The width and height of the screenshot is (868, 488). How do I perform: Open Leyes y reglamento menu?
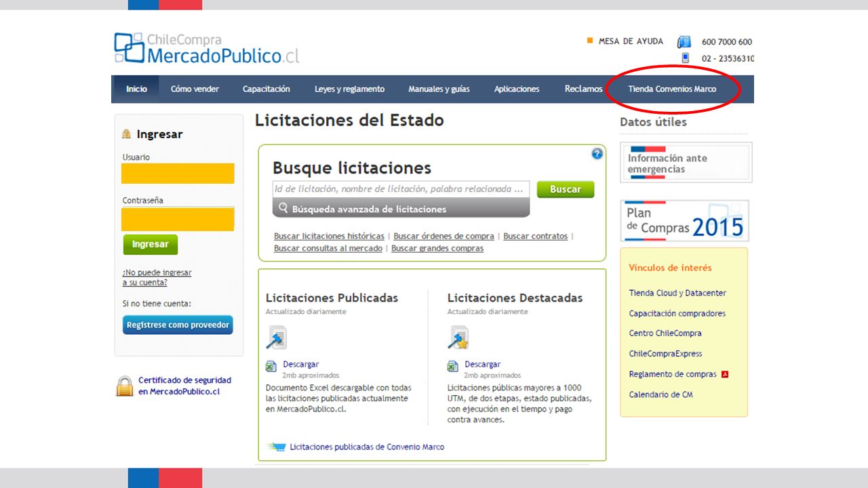[x=349, y=89]
